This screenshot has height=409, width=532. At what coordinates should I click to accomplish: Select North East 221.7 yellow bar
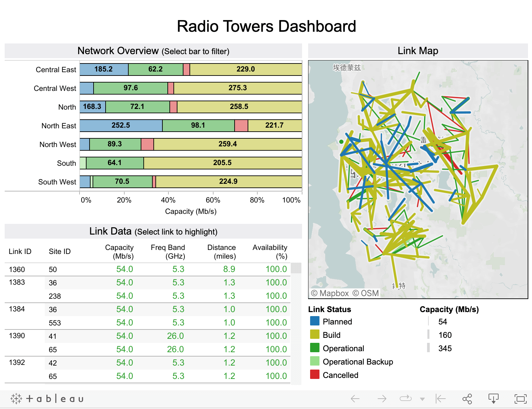(275, 125)
